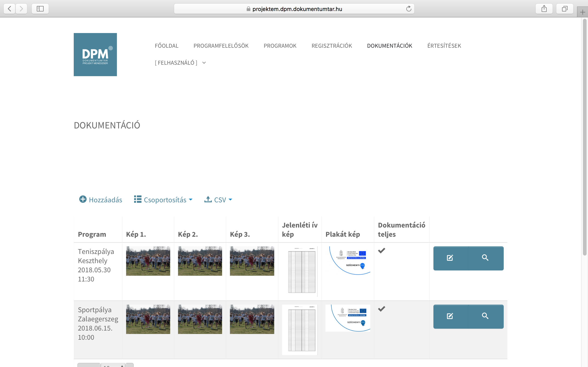Click magnifier icon for Teniszpálya Keszthely row

(x=485, y=258)
